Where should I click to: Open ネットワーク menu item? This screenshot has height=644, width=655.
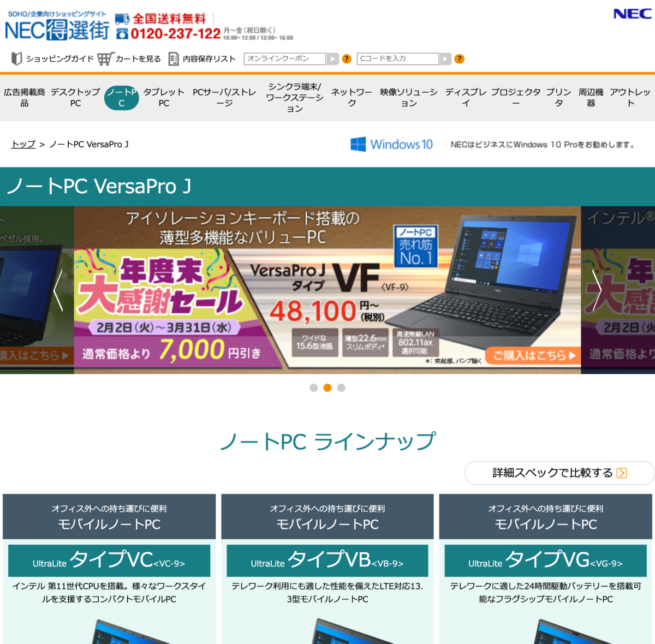point(352,98)
